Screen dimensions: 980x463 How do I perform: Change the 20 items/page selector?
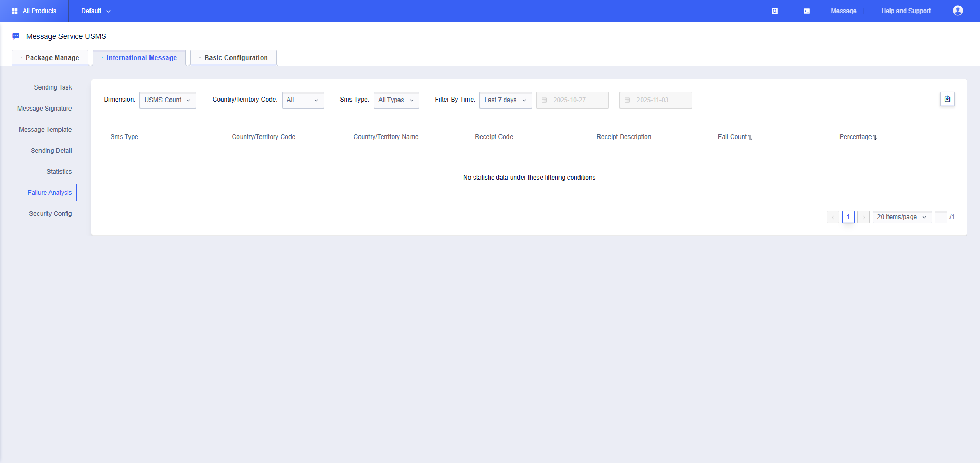click(902, 217)
